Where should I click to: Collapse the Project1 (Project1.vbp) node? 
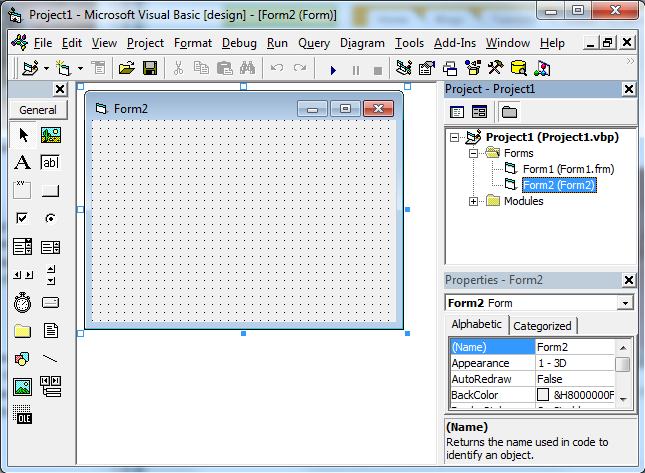click(454, 137)
